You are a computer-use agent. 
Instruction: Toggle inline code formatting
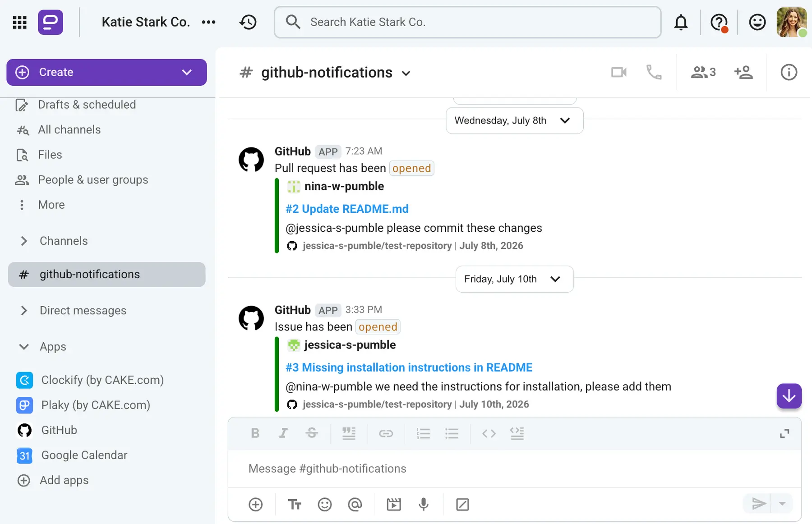tap(489, 433)
